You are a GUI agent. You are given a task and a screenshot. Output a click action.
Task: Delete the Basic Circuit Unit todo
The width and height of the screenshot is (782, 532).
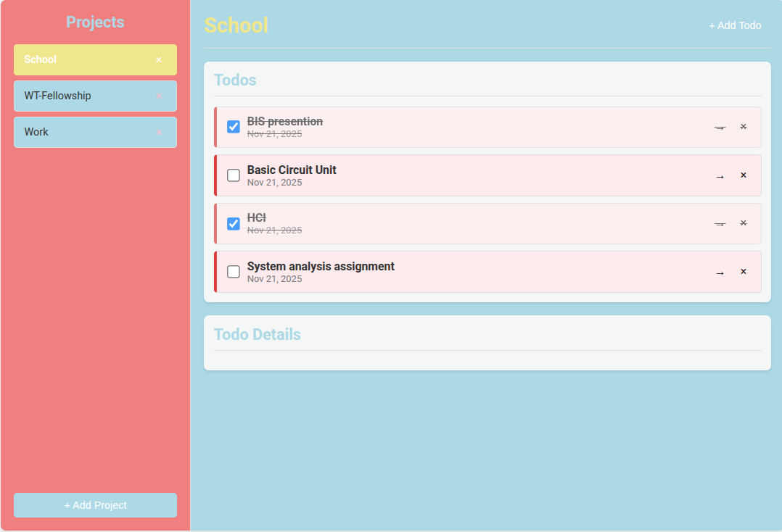[x=743, y=175]
